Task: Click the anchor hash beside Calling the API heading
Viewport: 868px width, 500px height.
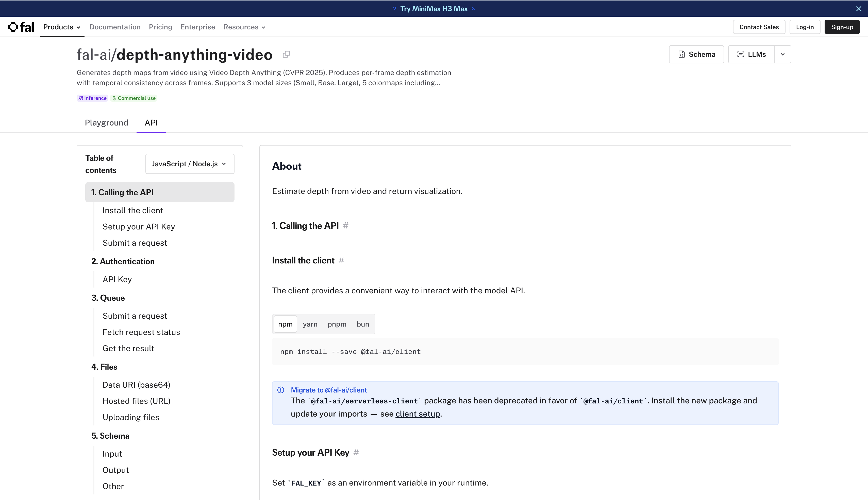Action: pos(346,226)
